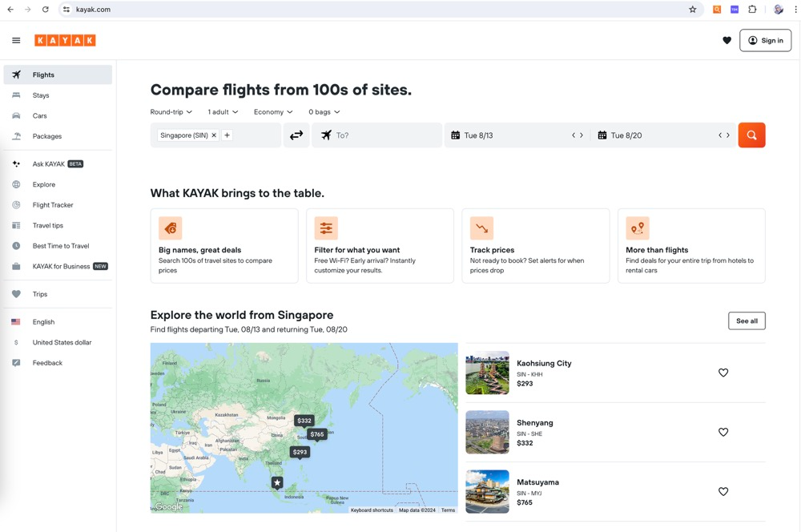Add another origin airport with plus button

pyautogui.click(x=227, y=135)
